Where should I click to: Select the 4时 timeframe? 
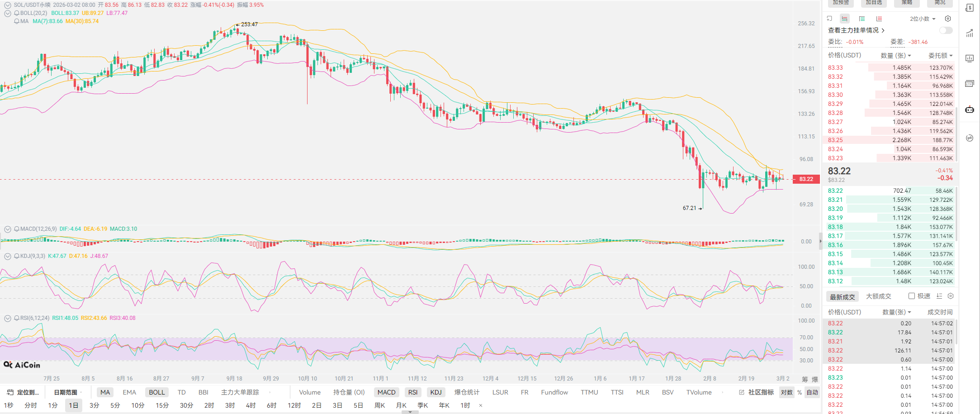[x=251, y=405]
